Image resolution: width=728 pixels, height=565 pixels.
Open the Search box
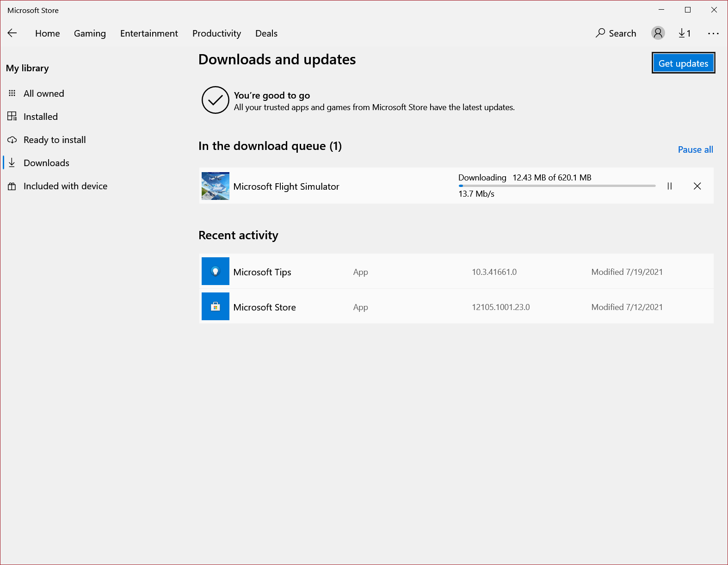coord(616,33)
